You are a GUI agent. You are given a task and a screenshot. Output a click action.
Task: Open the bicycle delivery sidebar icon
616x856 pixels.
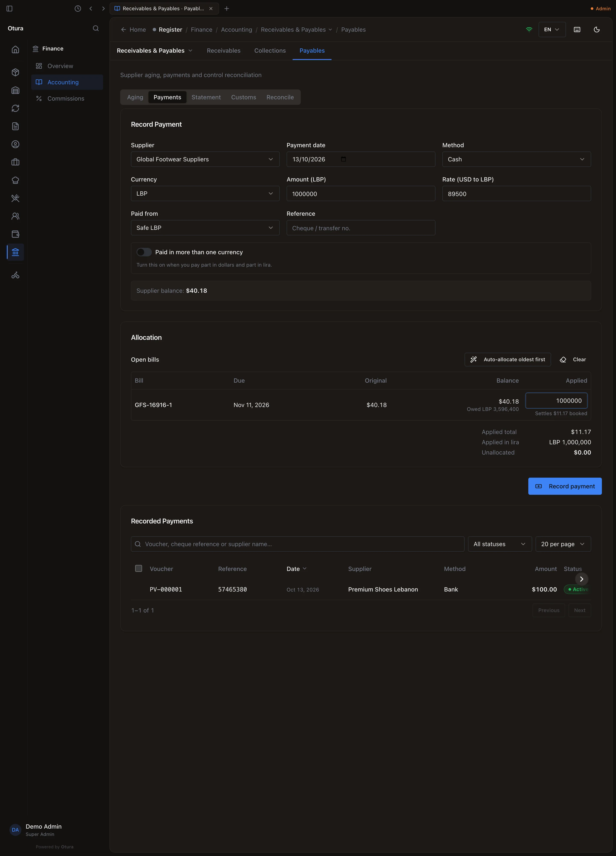point(15,275)
